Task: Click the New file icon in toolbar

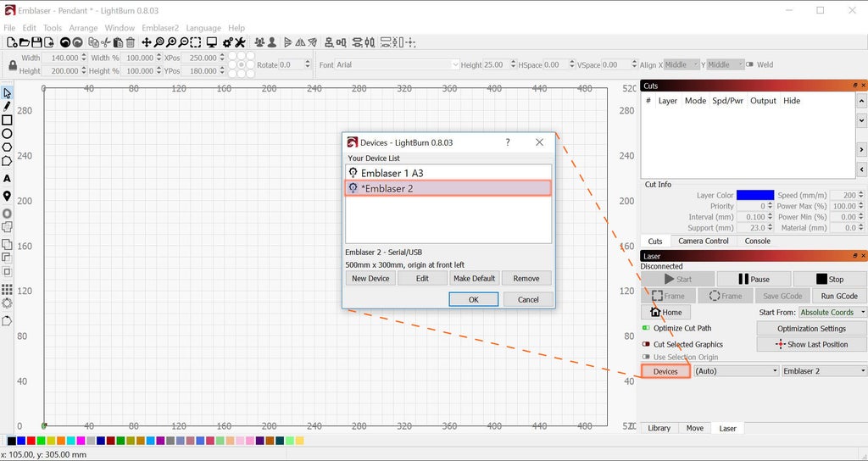Action: point(12,42)
